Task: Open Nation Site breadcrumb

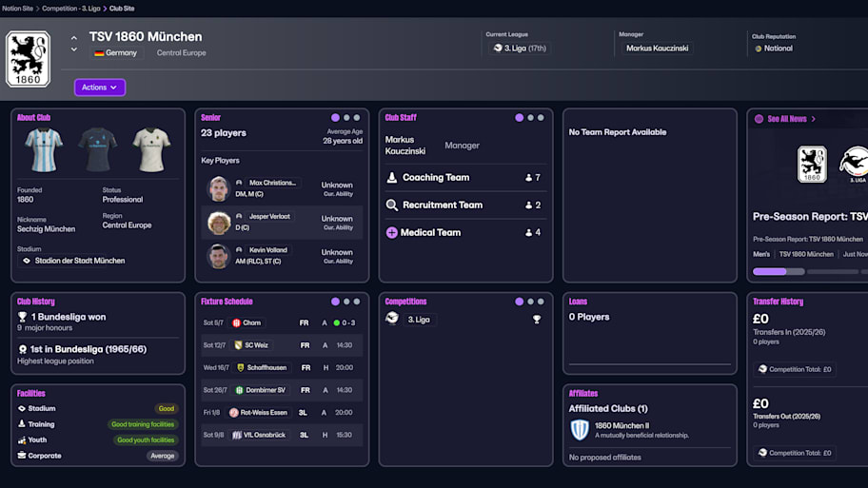Action: click(x=18, y=9)
